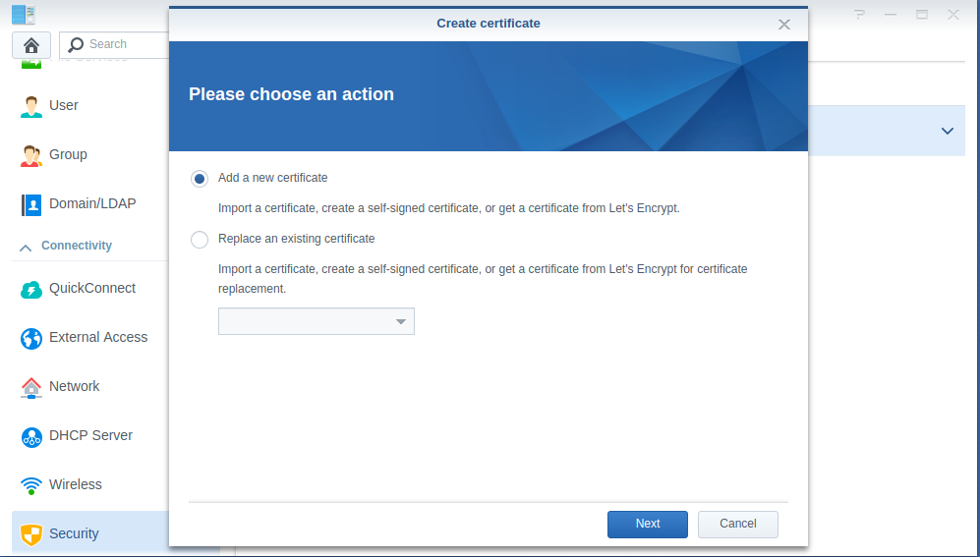The image size is (980, 557).
Task: Click the External Access globe icon
Action: coord(30,338)
